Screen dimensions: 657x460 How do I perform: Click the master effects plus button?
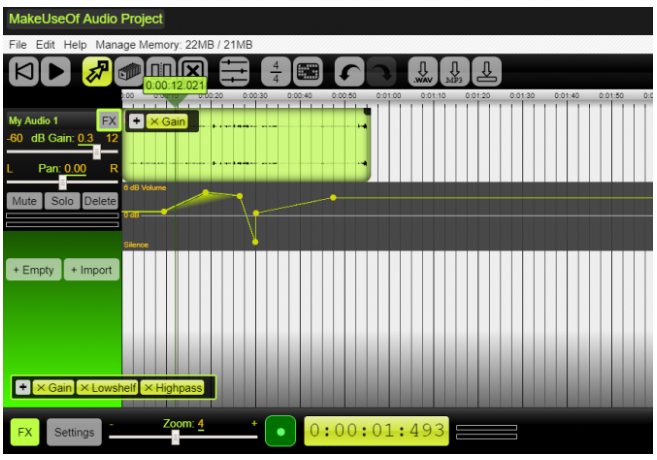pos(23,387)
